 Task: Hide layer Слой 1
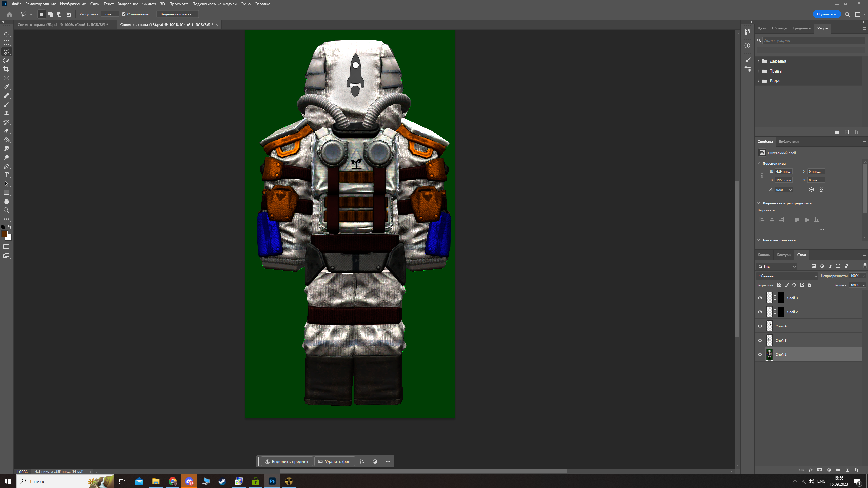point(760,355)
